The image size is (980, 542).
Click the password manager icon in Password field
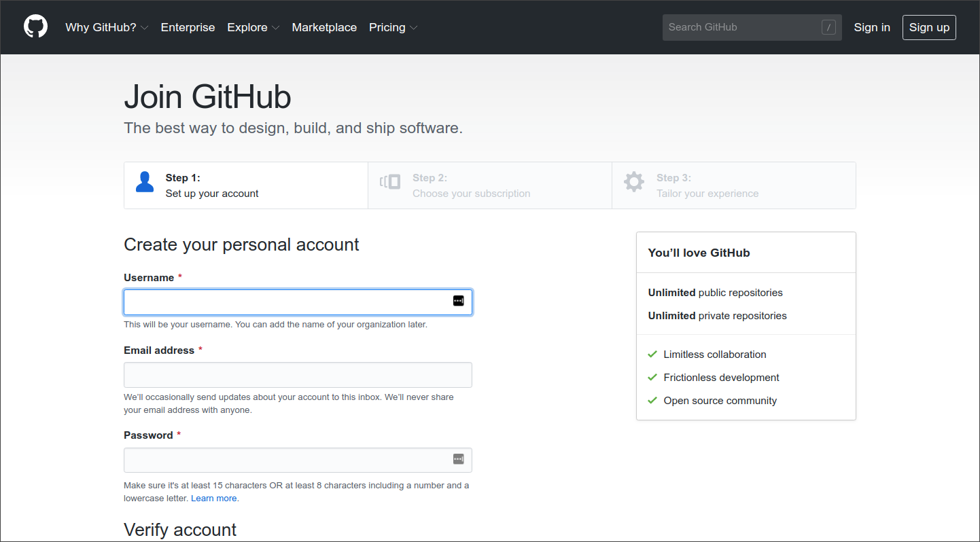coord(459,459)
